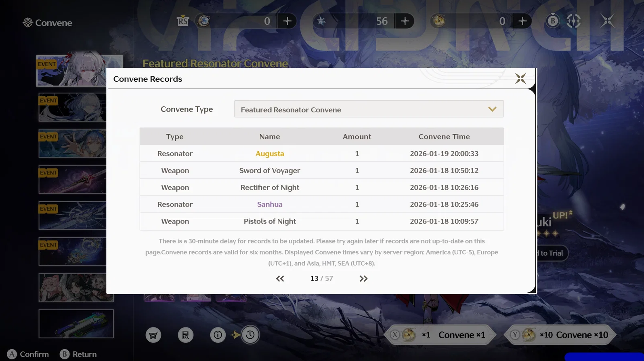Image resolution: width=644 pixels, height=361 pixels.
Task: Close the Convene Records dialog
Action: [520, 78]
